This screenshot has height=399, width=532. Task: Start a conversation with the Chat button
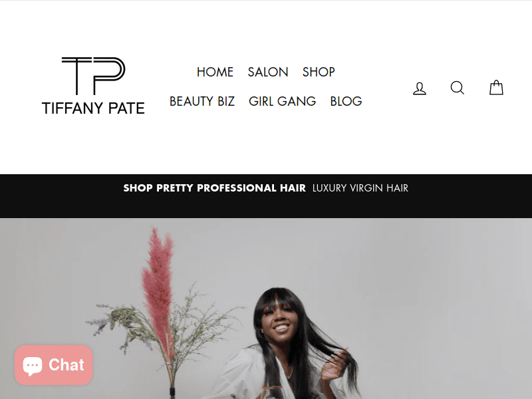pyautogui.click(x=54, y=365)
